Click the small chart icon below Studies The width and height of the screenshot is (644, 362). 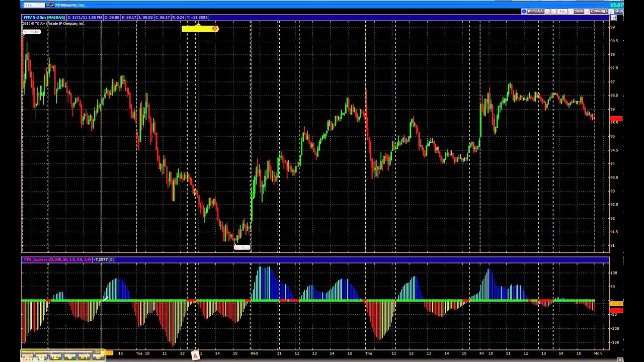pyautogui.click(x=613, y=18)
